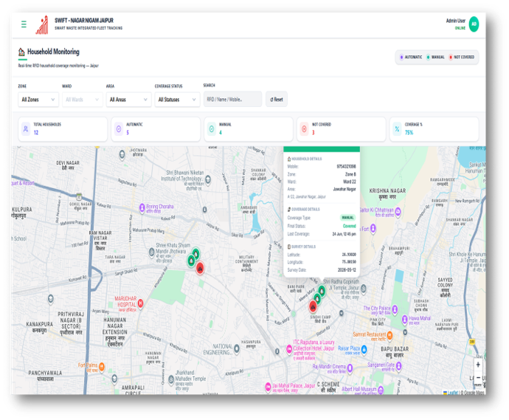Click the National Engineering map pin
Image resolution: width=509 pixels, height=420 pixels.
[237, 348]
